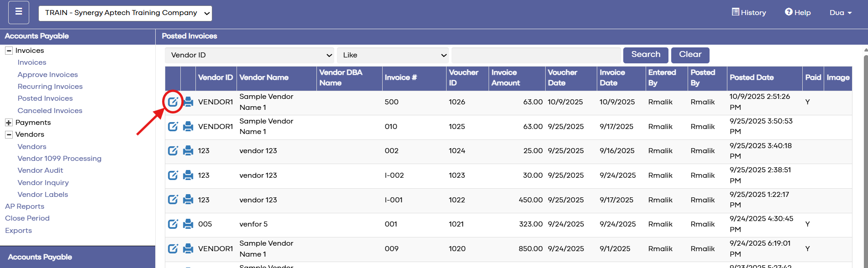Click the edit icon for invoice 010
Image resolution: width=868 pixels, height=268 pixels.
pos(173,126)
